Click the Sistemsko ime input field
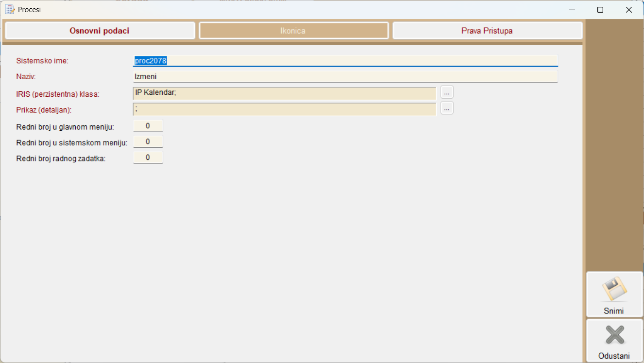 345,61
